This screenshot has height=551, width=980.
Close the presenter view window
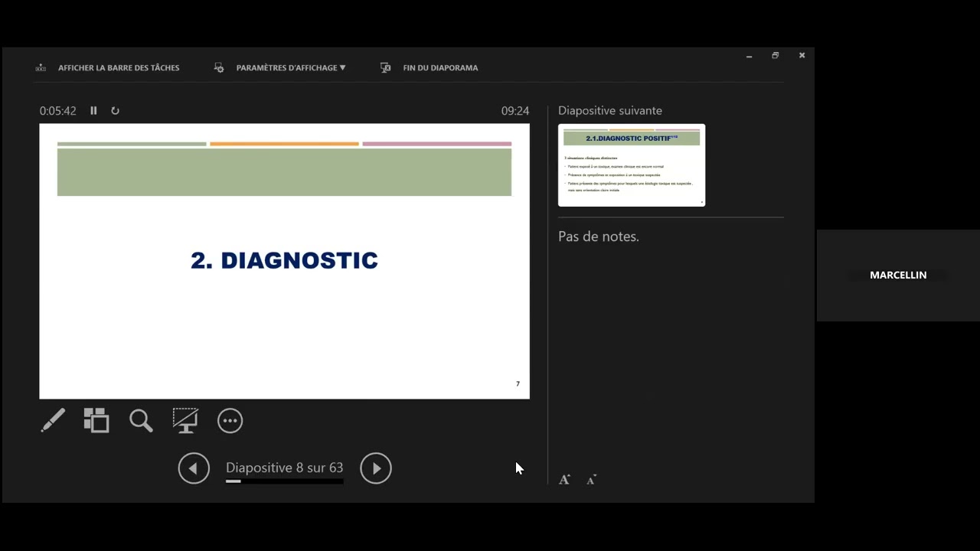802,55
